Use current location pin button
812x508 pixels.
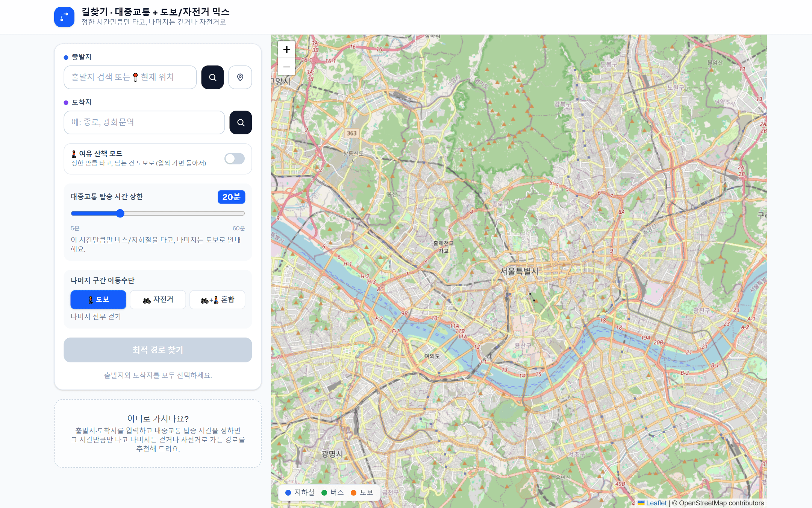click(240, 77)
